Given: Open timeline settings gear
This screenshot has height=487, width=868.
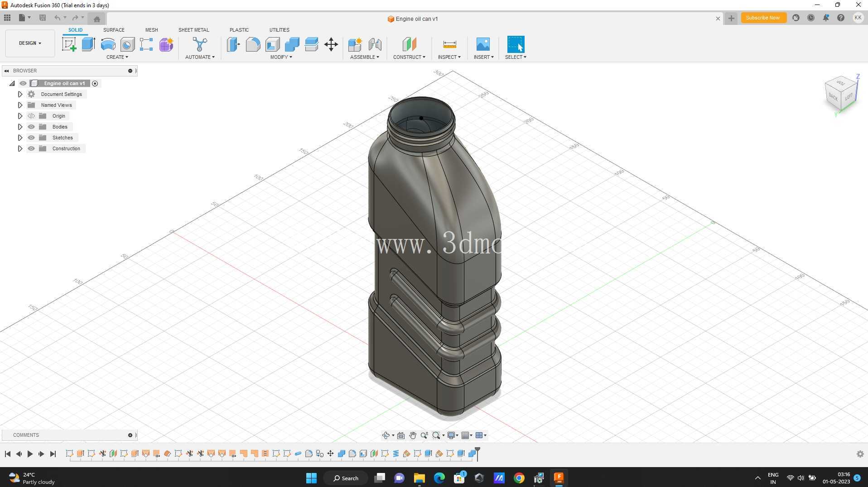Looking at the screenshot, I should (x=860, y=454).
